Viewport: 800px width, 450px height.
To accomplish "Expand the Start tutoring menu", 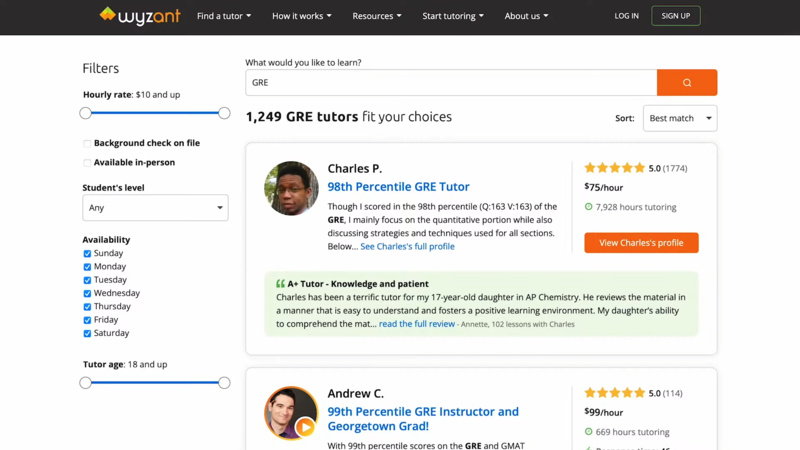I will [x=453, y=16].
